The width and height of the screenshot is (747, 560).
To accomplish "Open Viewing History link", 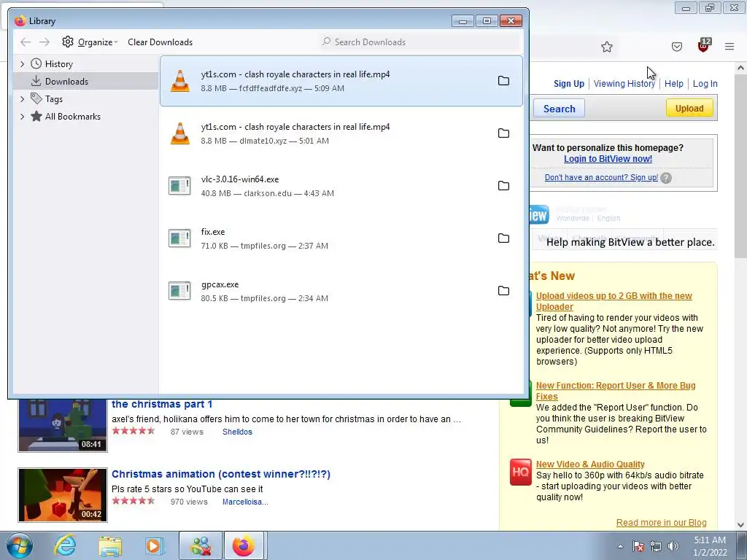I will [624, 83].
